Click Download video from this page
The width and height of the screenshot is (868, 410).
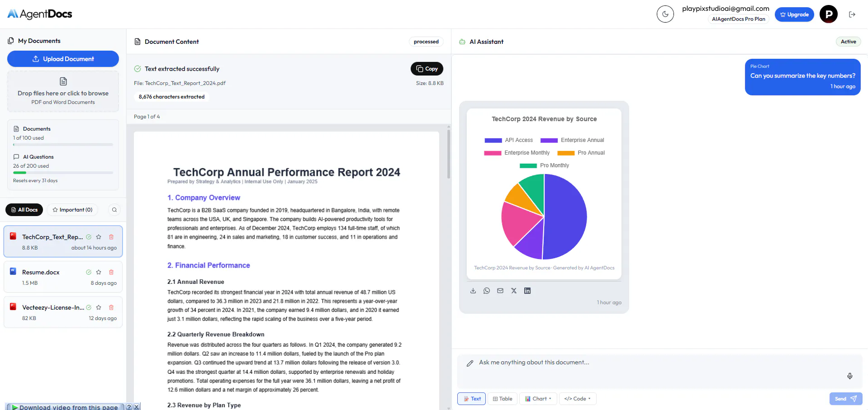(x=65, y=407)
